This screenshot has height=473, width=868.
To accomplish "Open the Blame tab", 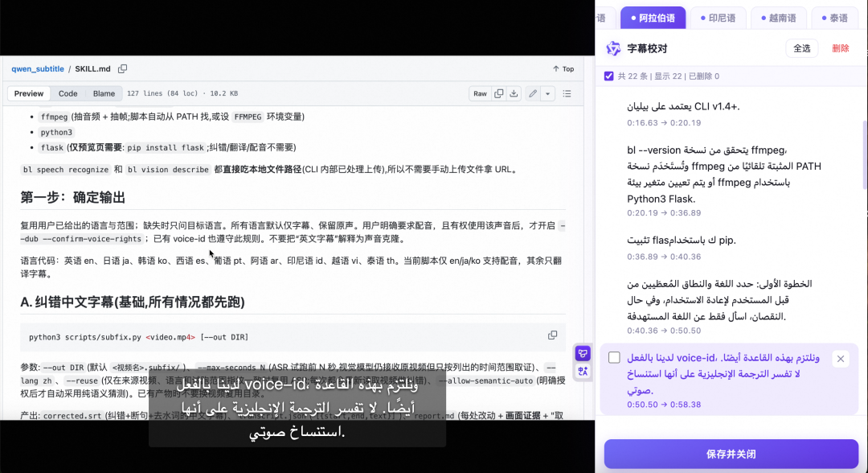I will pyautogui.click(x=104, y=93).
